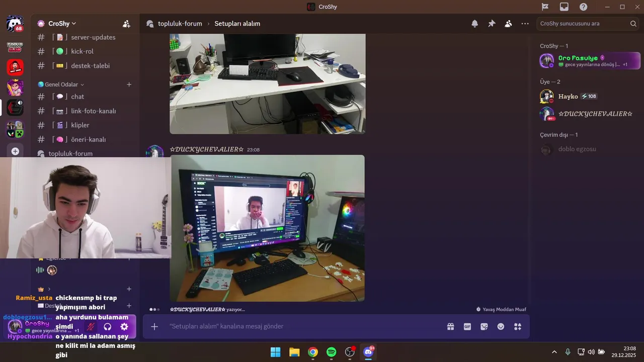Viewport: 644px width, 362px height.
Task: Invite people to CroShy server
Action: (x=126, y=24)
